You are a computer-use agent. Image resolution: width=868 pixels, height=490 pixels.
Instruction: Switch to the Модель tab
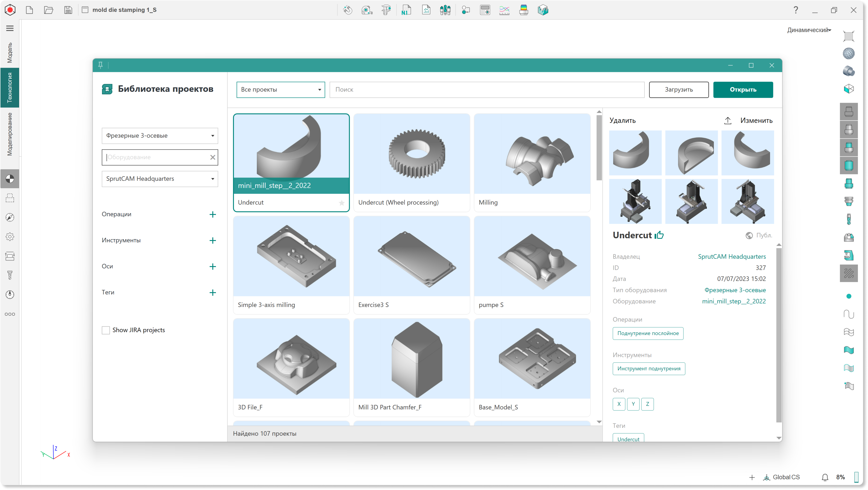click(x=10, y=52)
